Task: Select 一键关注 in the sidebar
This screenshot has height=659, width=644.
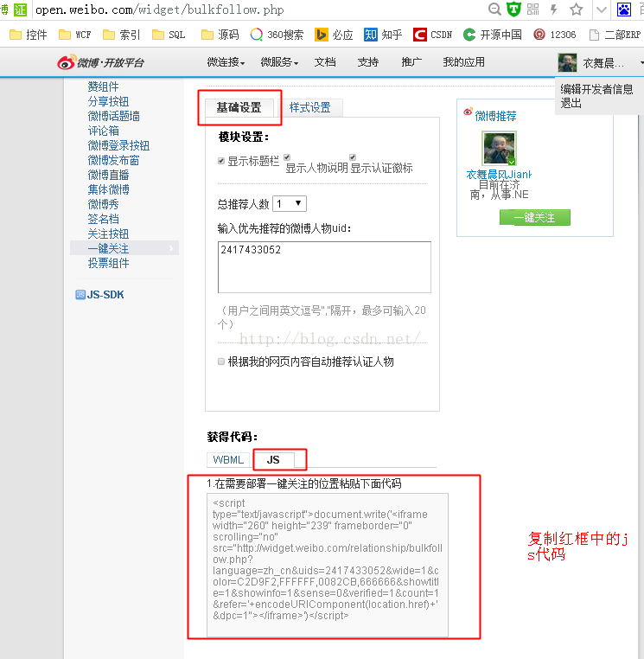Action: pos(124,248)
